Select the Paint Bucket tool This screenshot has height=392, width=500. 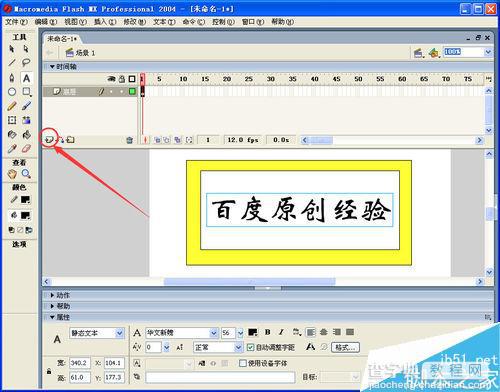[x=26, y=134]
